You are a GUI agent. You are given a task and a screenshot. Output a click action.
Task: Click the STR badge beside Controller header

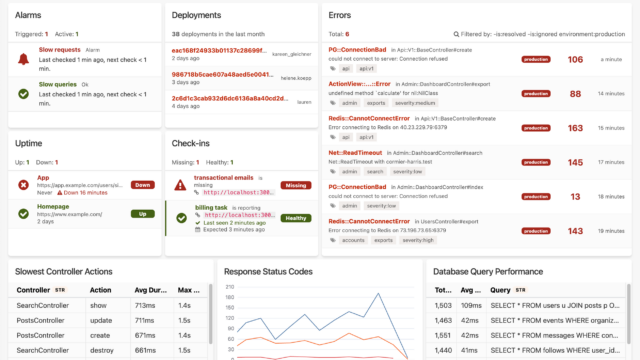click(x=60, y=290)
